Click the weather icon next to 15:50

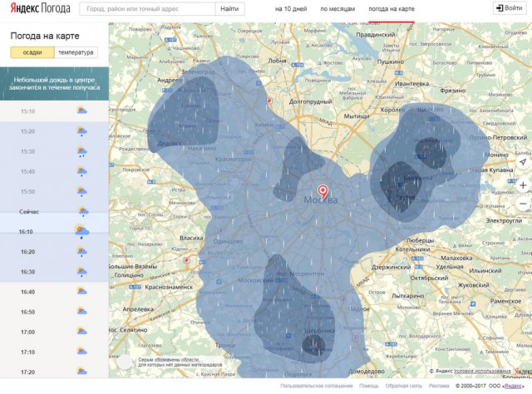point(81,191)
